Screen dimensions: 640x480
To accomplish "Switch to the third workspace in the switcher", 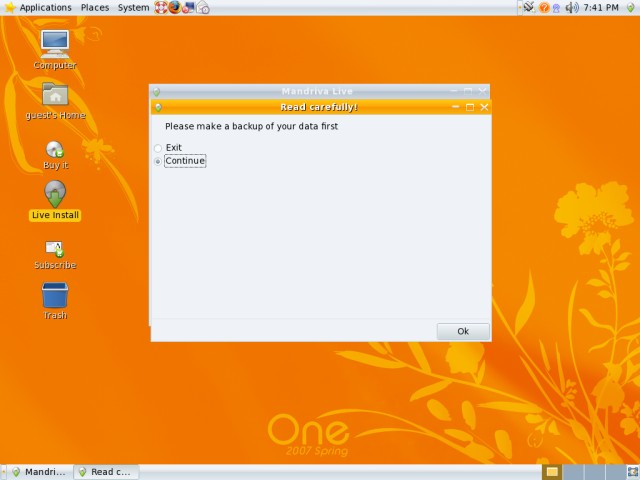I will point(594,472).
